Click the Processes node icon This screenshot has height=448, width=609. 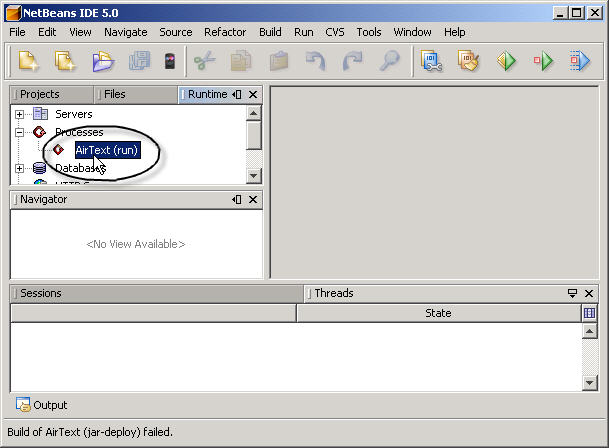[39, 132]
